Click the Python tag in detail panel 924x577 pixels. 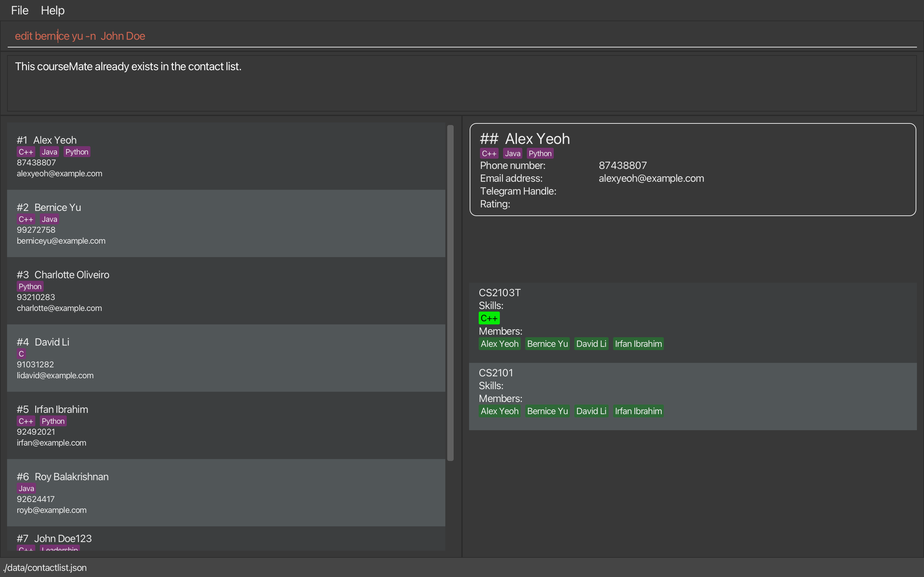[x=540, y=154]
